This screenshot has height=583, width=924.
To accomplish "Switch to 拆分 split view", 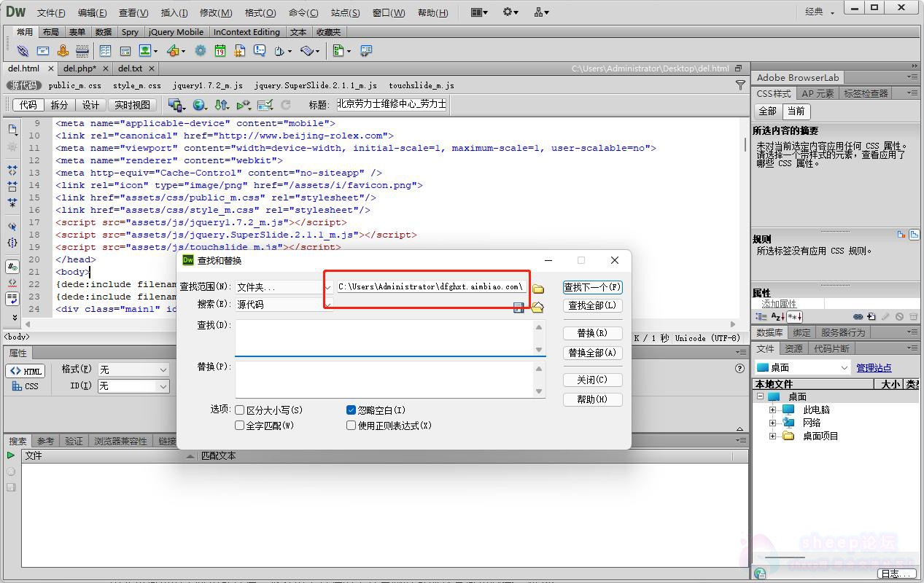I will pyautogui.click(x=59, y=105).
